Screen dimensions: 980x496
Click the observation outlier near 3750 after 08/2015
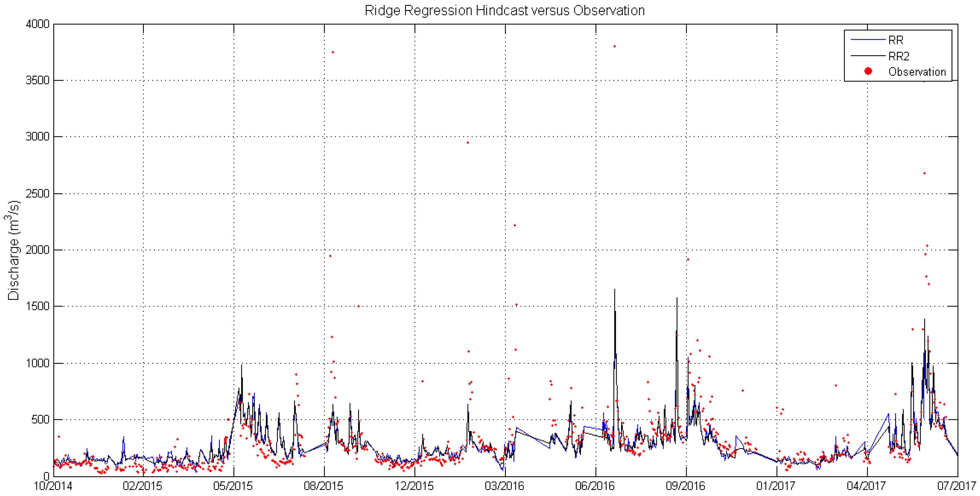(333, 52)
